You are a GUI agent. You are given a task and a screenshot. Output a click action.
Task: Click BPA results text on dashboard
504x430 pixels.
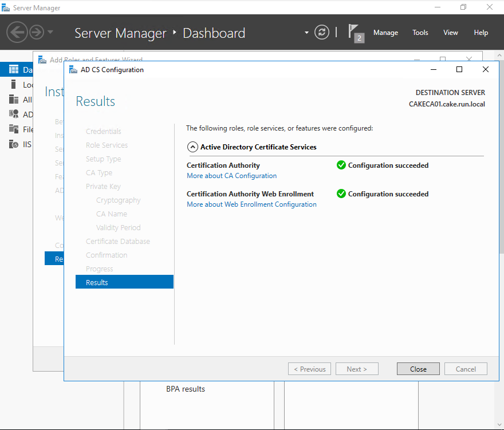tap(186, 389)
